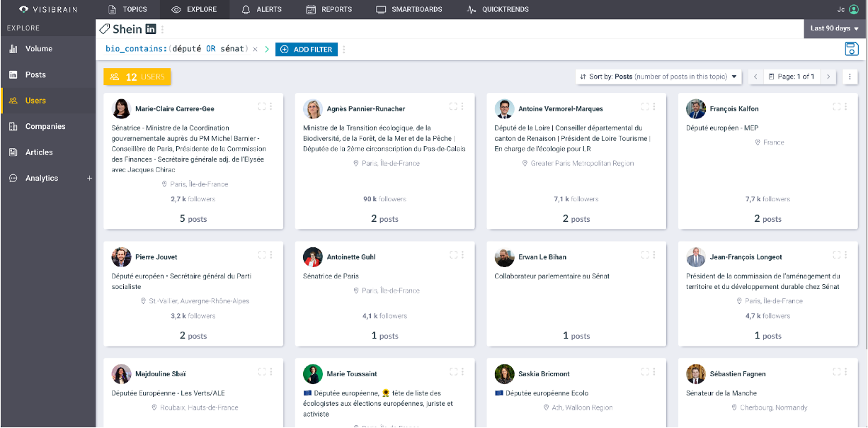Open Posts in the Explore sidebar
The height and width of the screenshot is (428, 868).
[x=47, y=74]
